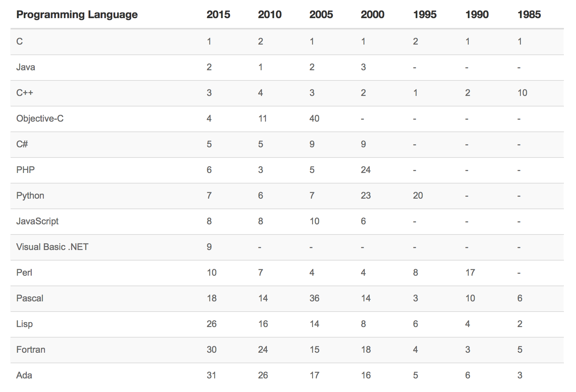Click the Python language cell
The height and width of the screenshot is (392, 576).
point(30,196)
